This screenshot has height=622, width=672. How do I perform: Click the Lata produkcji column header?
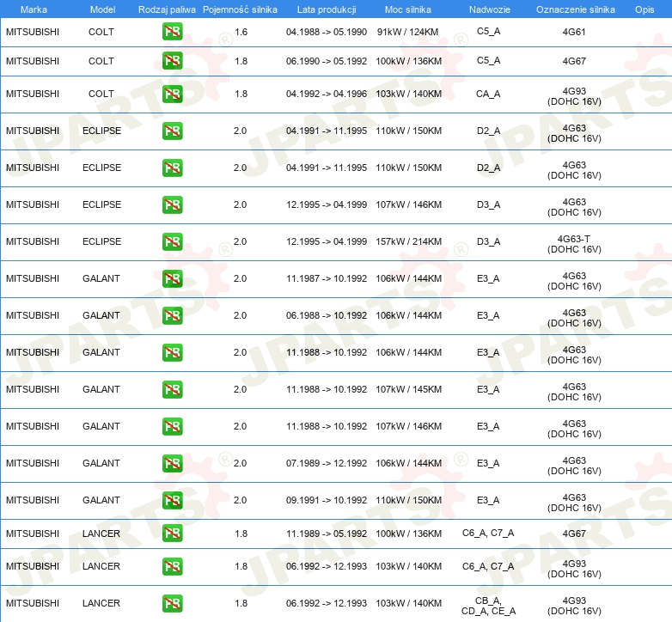[326, 9]
